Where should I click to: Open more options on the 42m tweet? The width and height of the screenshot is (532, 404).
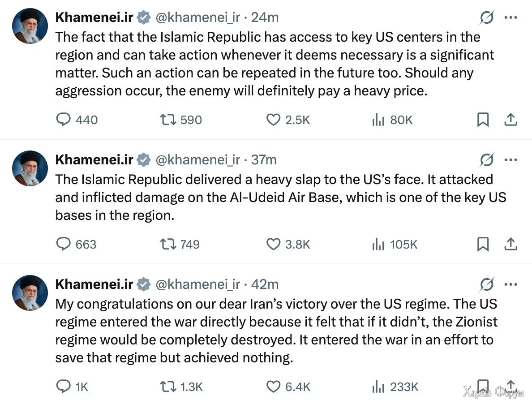pos(511,284)
